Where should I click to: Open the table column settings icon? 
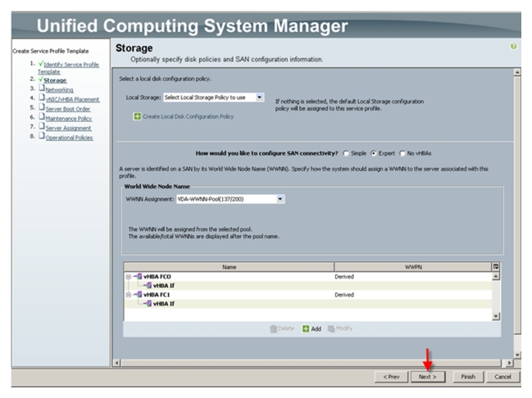point(496,267)
